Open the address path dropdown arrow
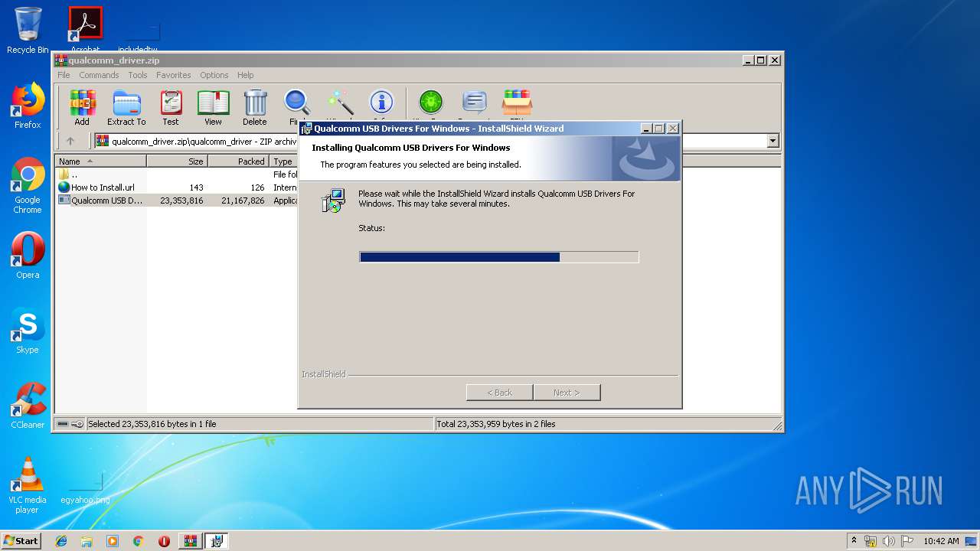980x551 pixels. pos(773,141)
